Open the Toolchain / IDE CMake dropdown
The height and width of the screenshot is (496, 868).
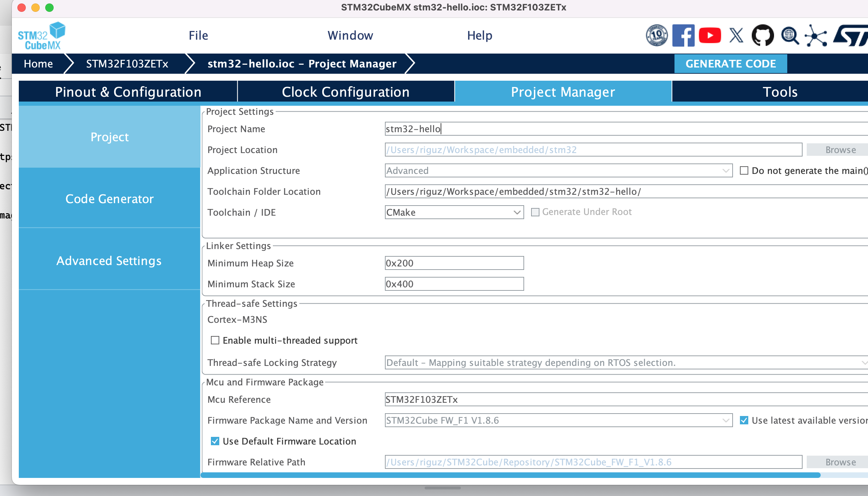454,212
